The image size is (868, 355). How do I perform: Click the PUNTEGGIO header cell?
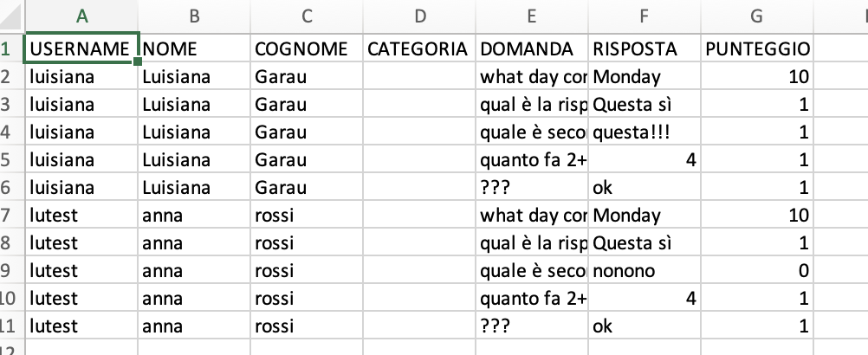[x=757, y=48]
